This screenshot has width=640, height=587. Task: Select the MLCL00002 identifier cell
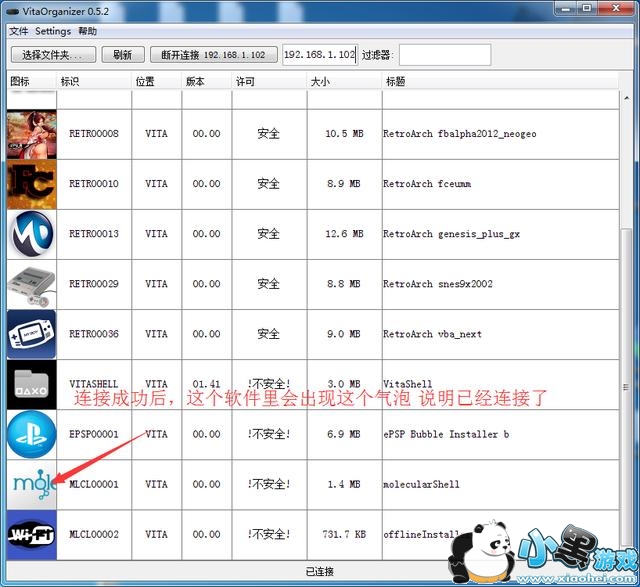pos(94,534)
